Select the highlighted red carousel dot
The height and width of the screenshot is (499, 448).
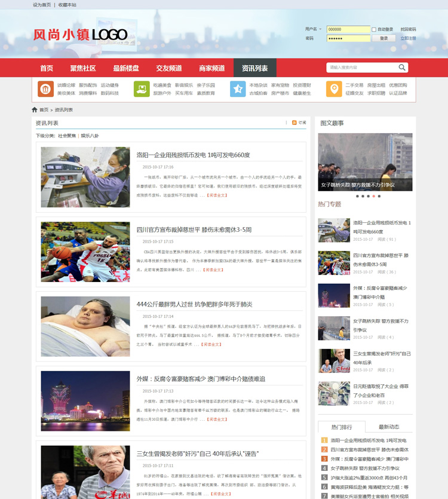[373, 196]
